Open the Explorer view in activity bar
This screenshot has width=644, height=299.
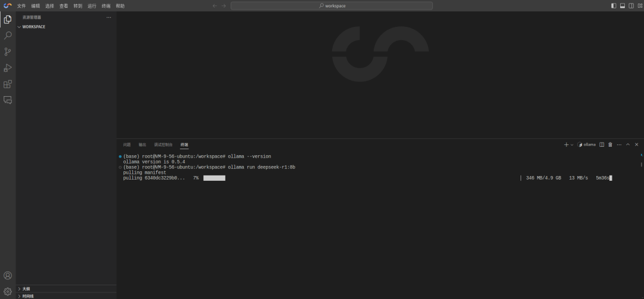tap(7, 19)
